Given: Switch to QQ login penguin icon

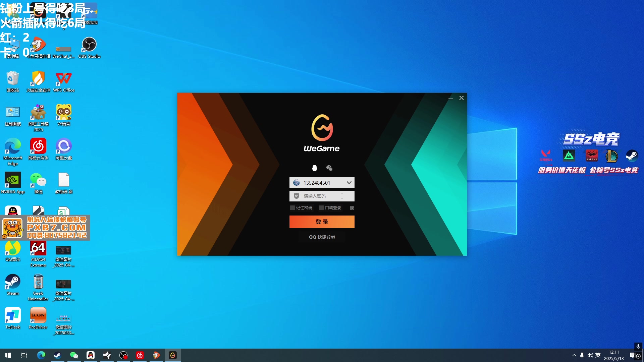Looking at the screenshot, I should coord(315,168).
